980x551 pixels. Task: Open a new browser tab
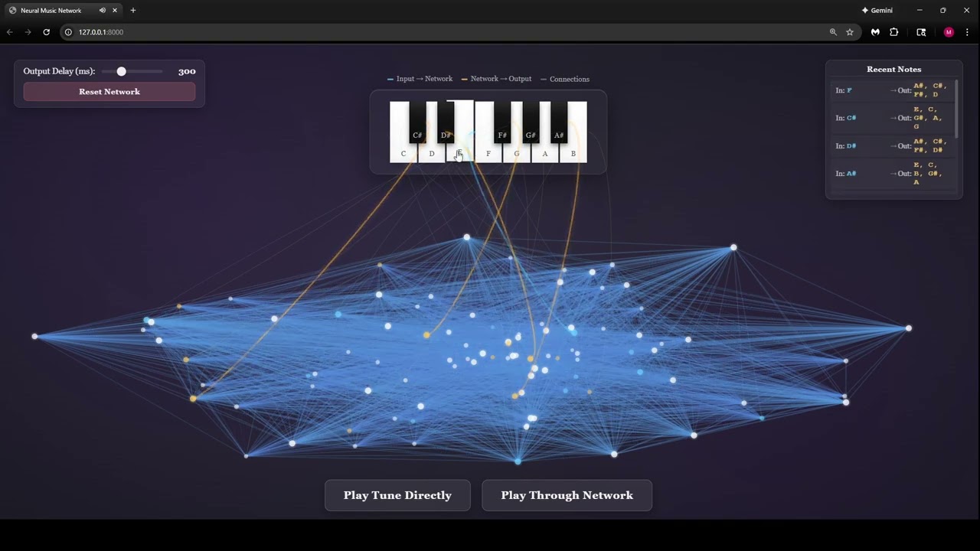click(133, 11)
